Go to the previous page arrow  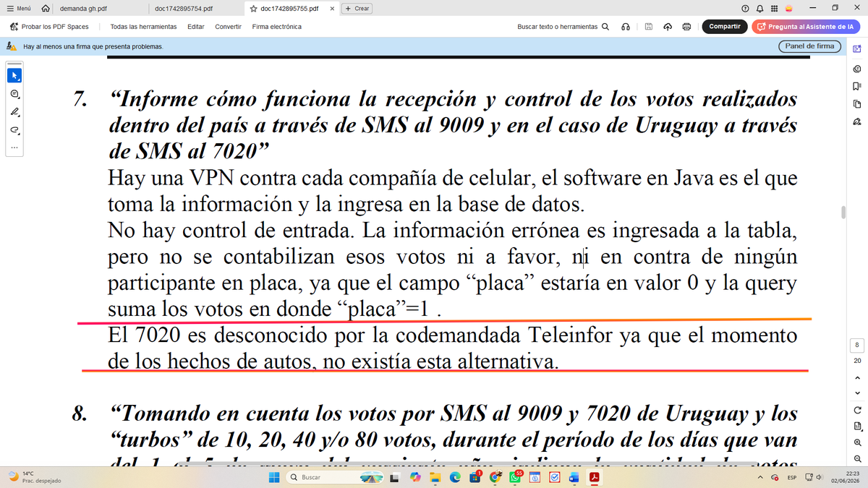(x=857, y=377)
